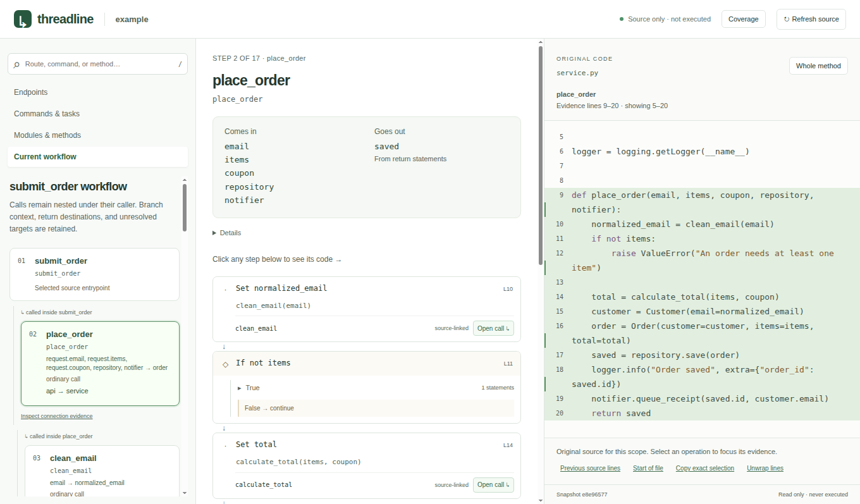
Task: Click 'Source only · not executed' status text
Action: [669, 19]
